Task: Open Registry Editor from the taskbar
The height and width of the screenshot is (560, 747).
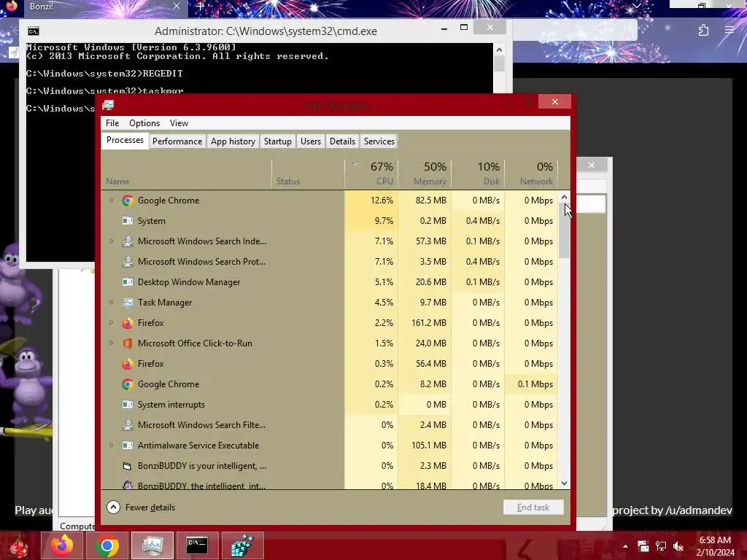Action: point(242,545)
